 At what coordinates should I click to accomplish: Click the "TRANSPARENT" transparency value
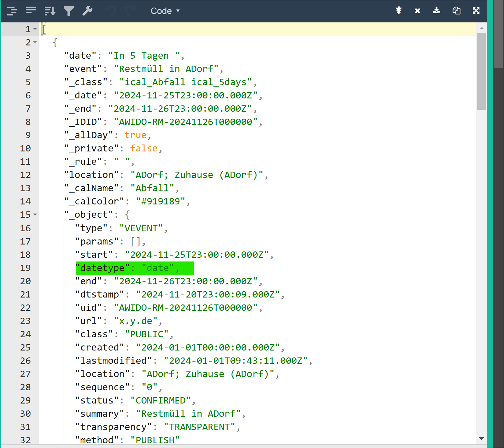point(199,427)
